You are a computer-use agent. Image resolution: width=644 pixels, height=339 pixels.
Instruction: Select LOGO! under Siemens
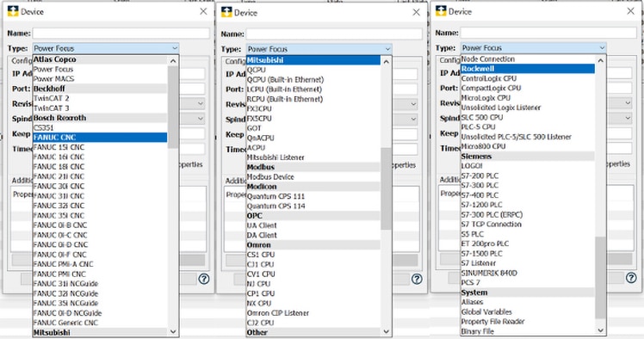[x=472, y=166]
